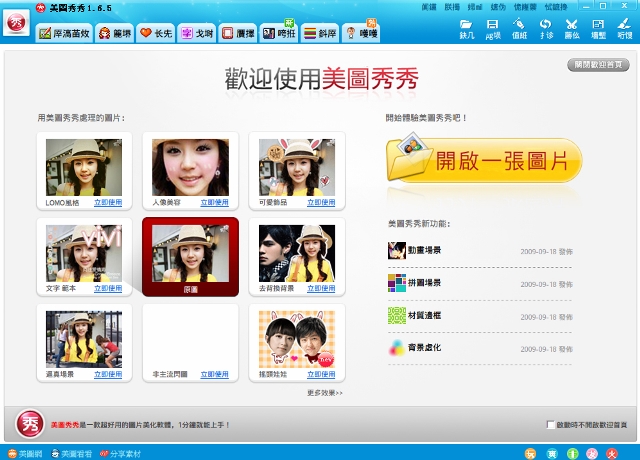The height and width of the screenshot is (460, 640).
Task: Click the floppy disk save toolbar icon
Action: point(493,29)
